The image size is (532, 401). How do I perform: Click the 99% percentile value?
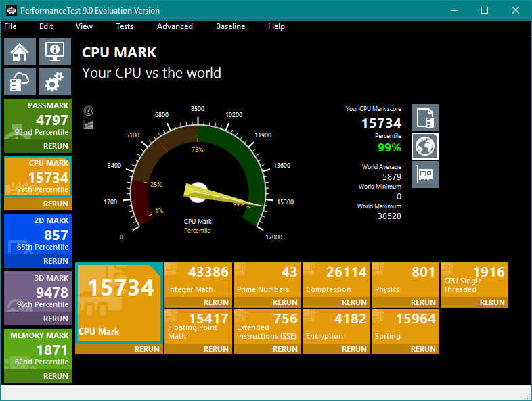pos(389,147)
